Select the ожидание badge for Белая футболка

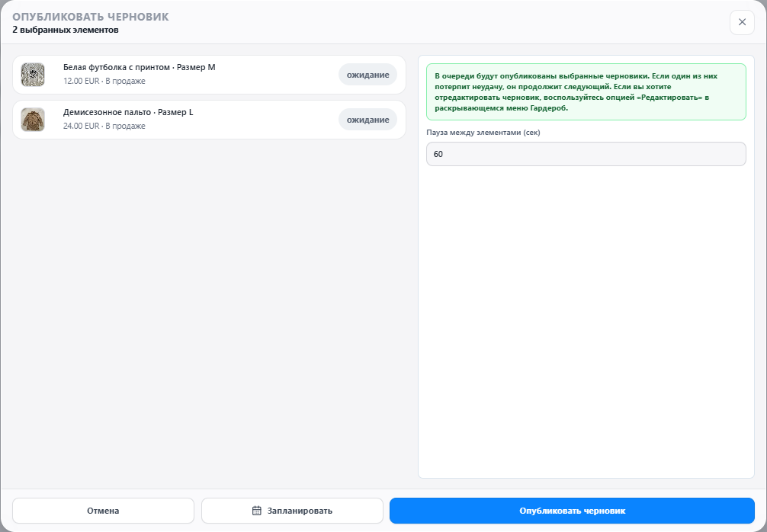click(x=367, y=75)
